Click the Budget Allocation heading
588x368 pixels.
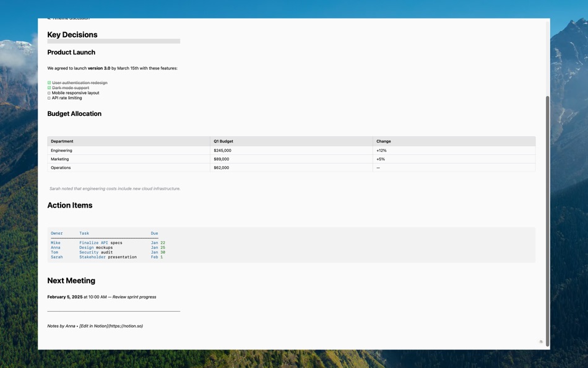pos(74,114)
